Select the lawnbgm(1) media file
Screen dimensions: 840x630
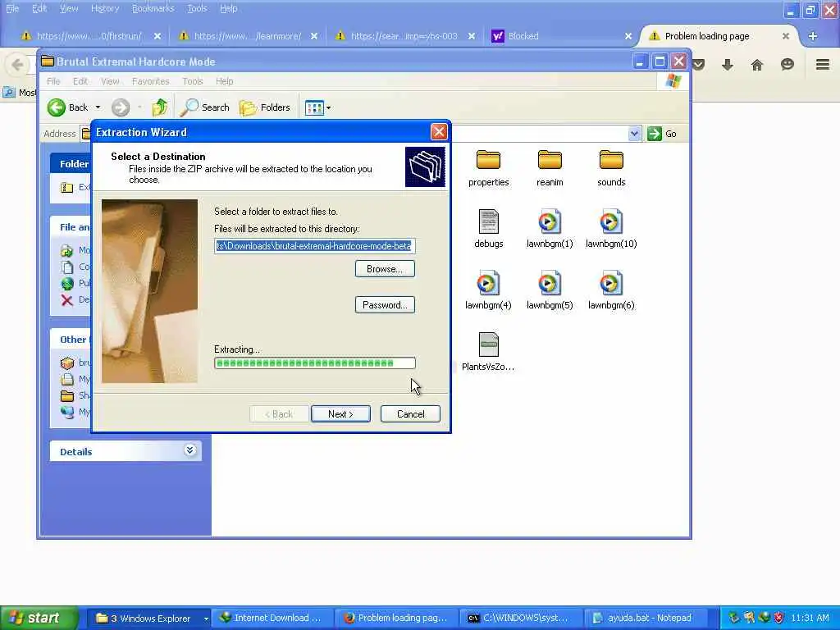pyautogui.click(x=550, y=229)
